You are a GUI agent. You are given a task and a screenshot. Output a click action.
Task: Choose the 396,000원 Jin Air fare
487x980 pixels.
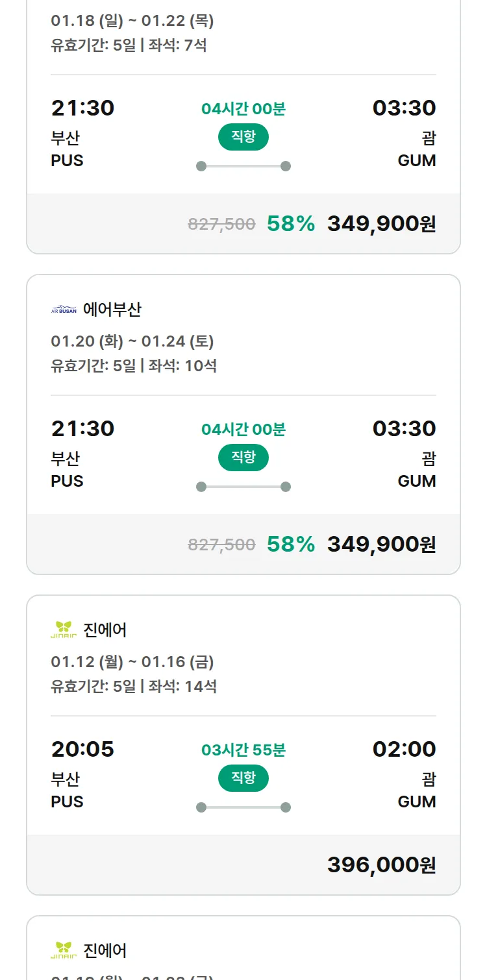pos(381,864)
